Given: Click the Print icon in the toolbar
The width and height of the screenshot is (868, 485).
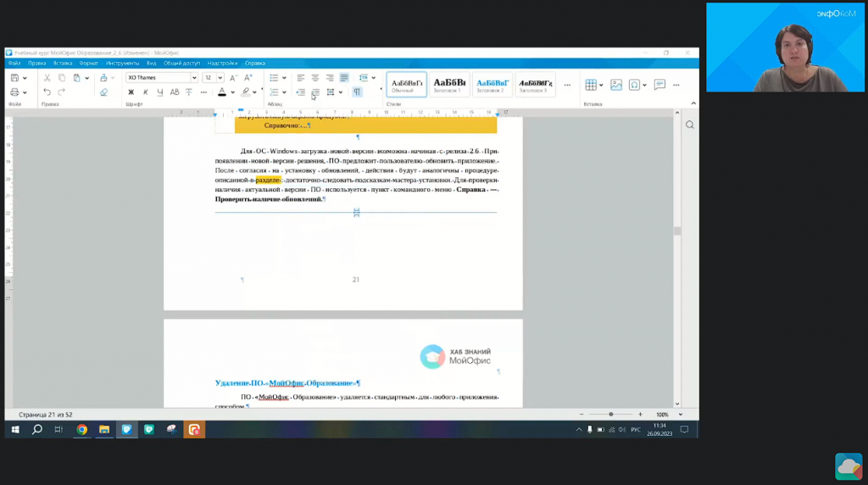Looking at the screenshot, I should [15, 92].
